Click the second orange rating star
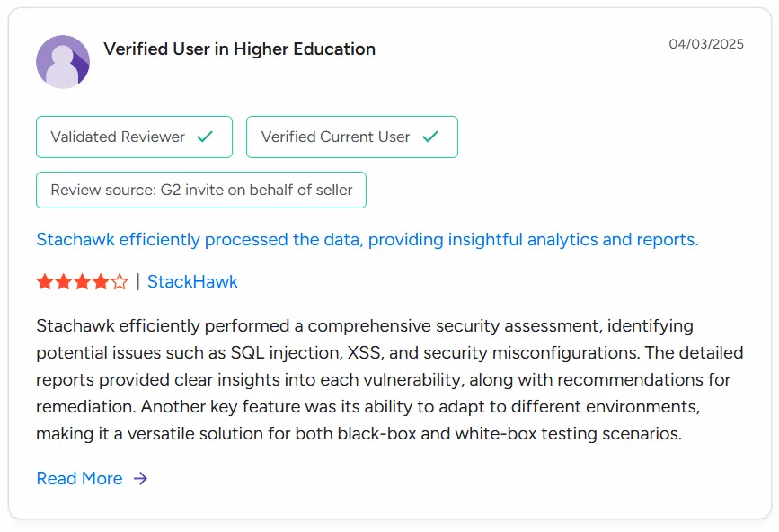This screenshot has width=779, height=532. (63, 282)
